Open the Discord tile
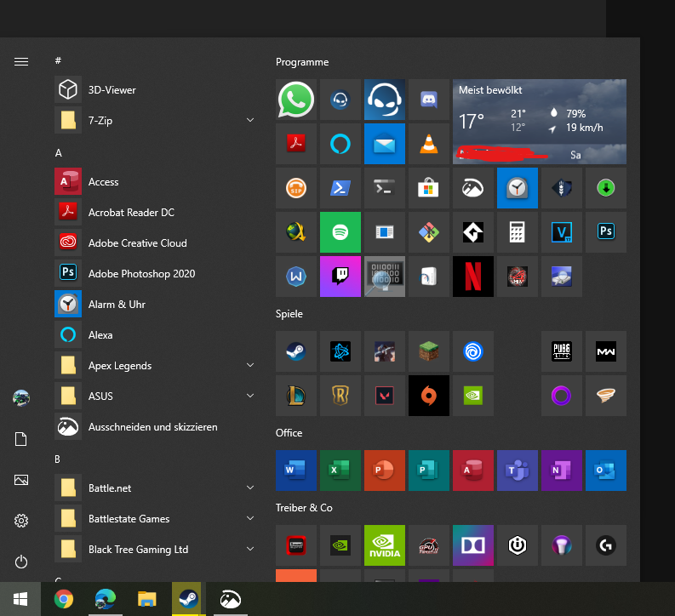Screen dimensions: 675x616 click(x=429, y=100)
